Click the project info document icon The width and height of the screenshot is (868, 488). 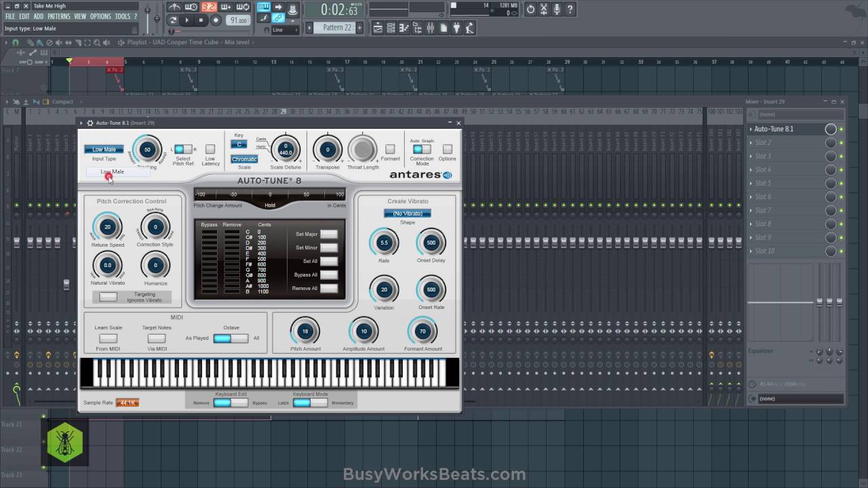point(443,28)
